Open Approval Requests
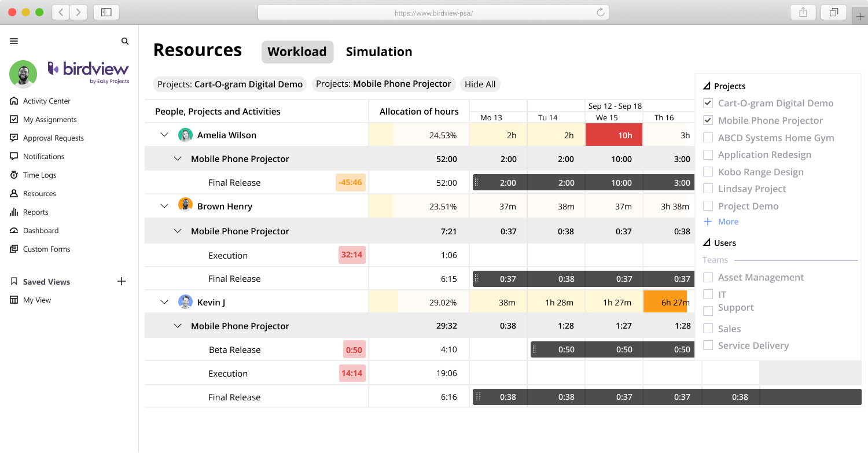This screenshot has height=453, width=868. tap(13, 138)
